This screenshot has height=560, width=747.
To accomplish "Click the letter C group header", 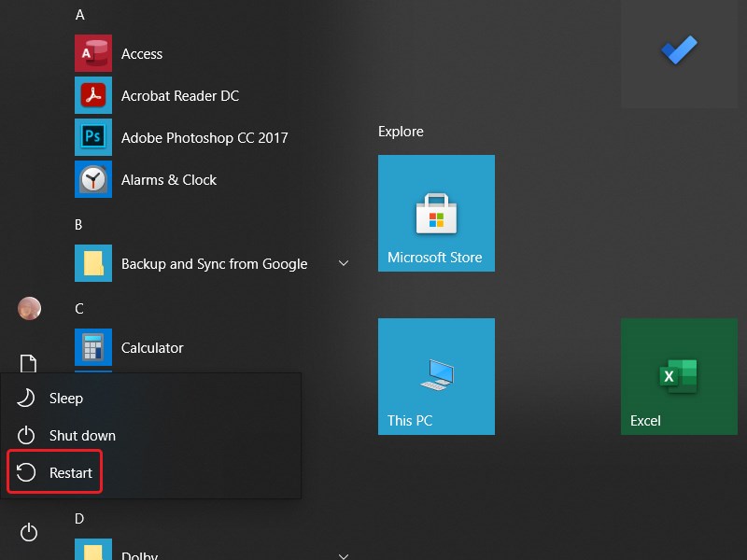I will (x=79, y=309).
